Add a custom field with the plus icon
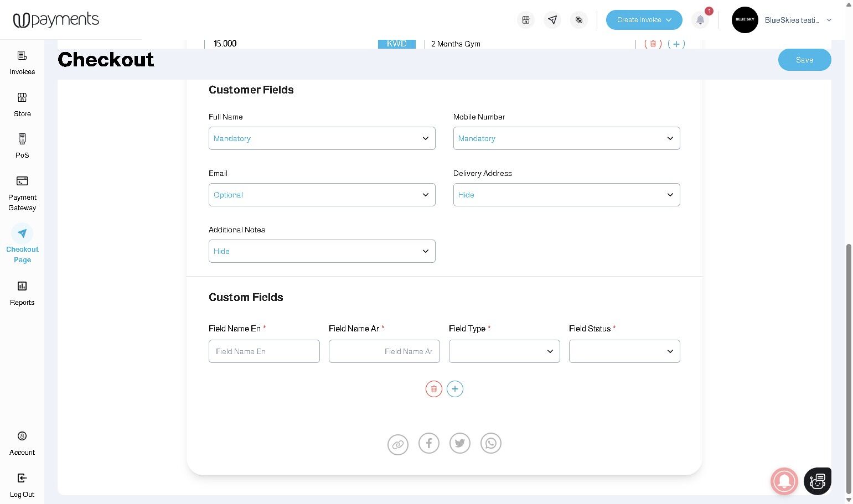 455,389
